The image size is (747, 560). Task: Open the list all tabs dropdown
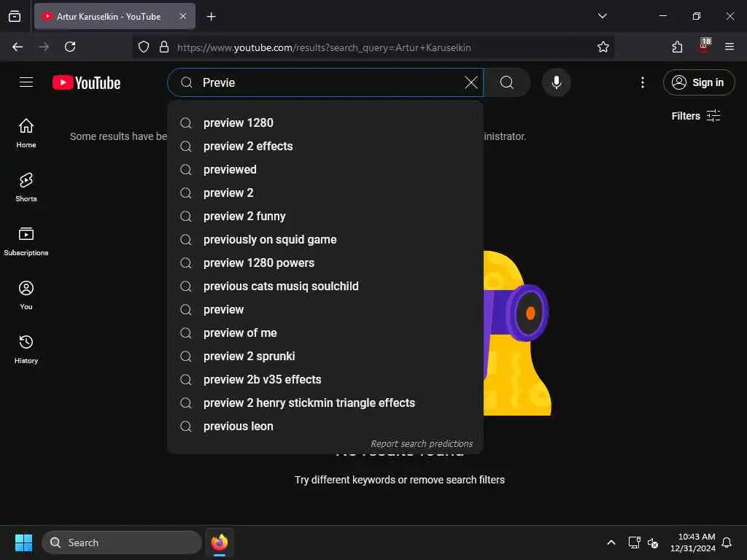tap(602, 16)
